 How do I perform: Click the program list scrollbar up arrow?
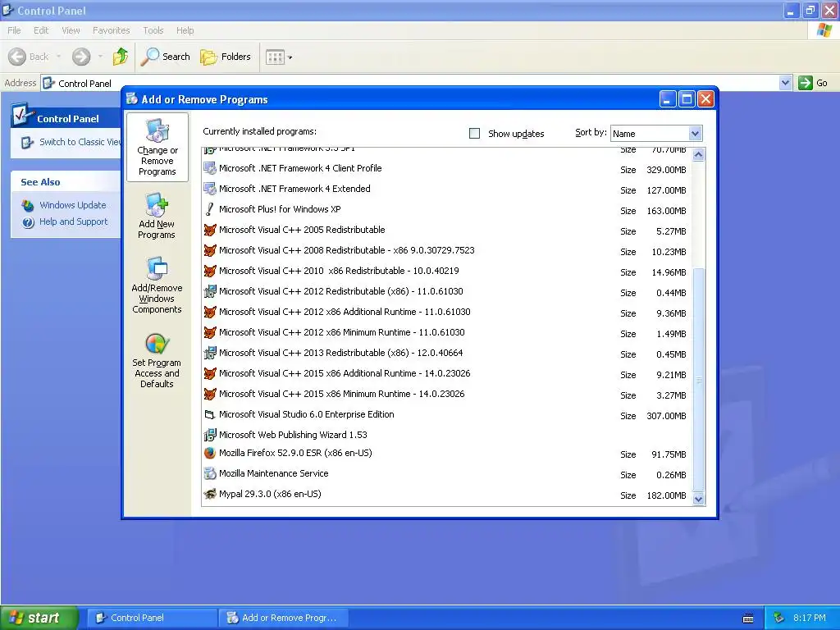[698, 155]
